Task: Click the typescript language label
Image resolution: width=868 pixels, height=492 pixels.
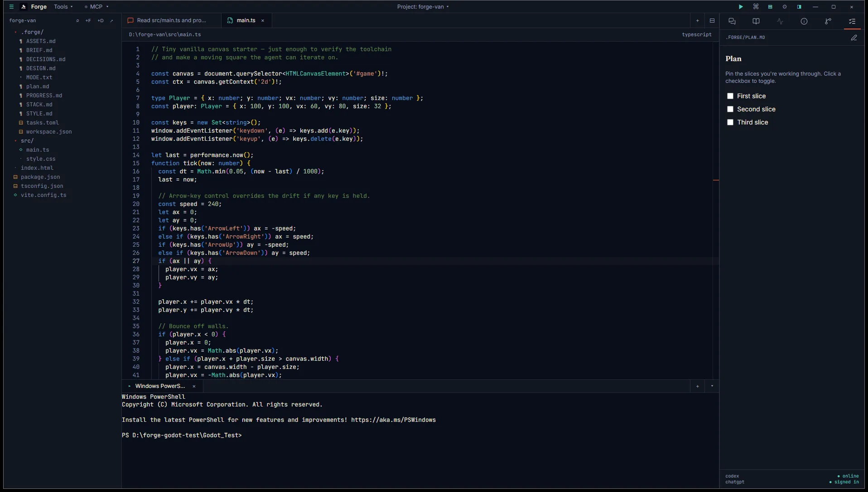Action: coord(697,35)
